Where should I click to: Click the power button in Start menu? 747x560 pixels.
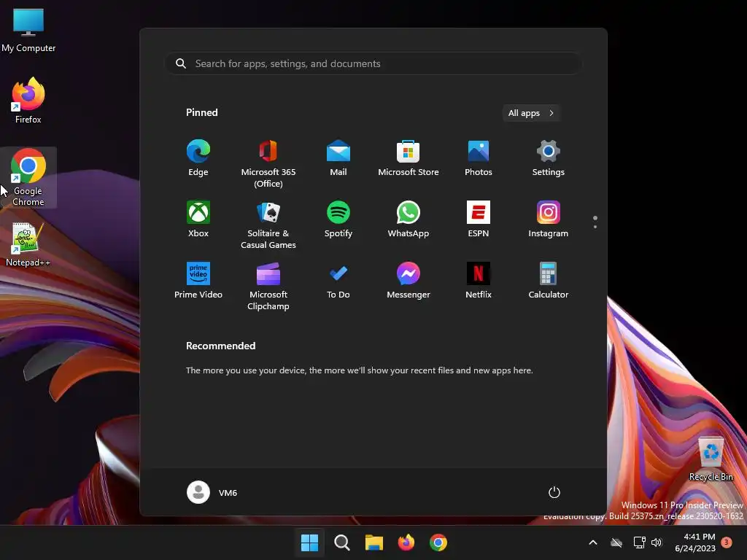(554, 492)
